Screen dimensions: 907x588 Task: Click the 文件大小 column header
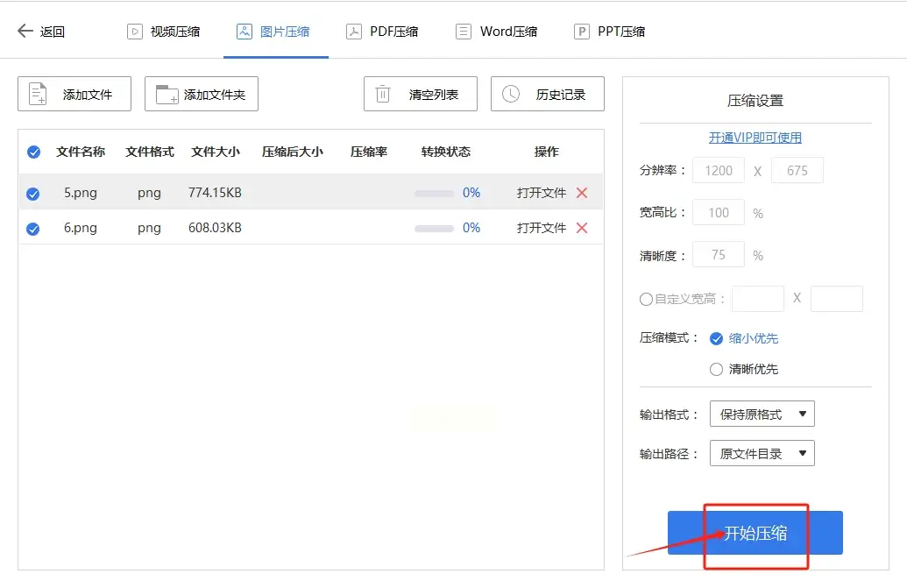point(216,152)
